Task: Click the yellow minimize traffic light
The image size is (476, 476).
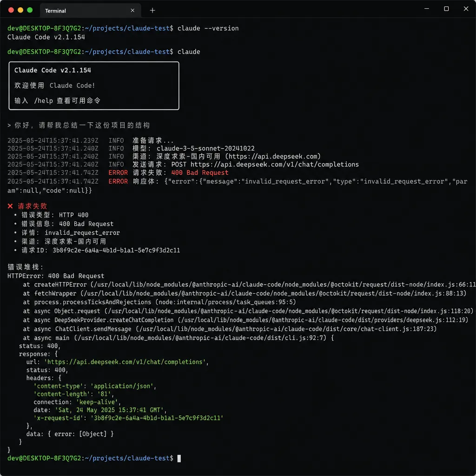Action: click(x=20, y=10)
